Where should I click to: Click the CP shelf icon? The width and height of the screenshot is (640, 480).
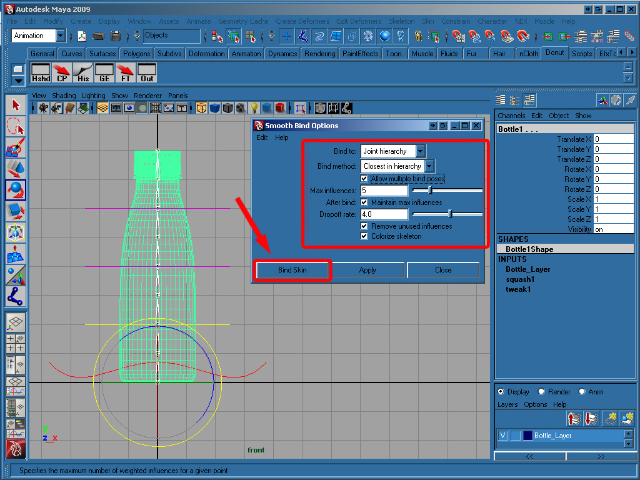coord(63,72)
